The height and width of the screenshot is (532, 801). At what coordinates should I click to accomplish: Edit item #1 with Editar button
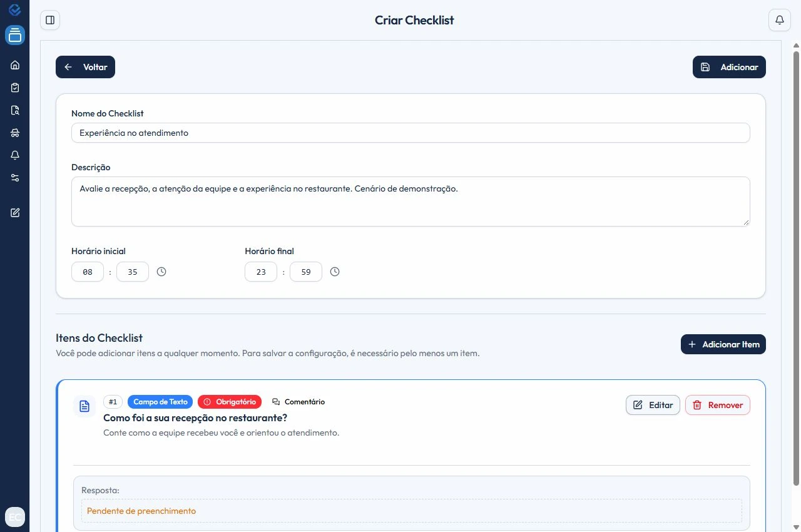653,405
